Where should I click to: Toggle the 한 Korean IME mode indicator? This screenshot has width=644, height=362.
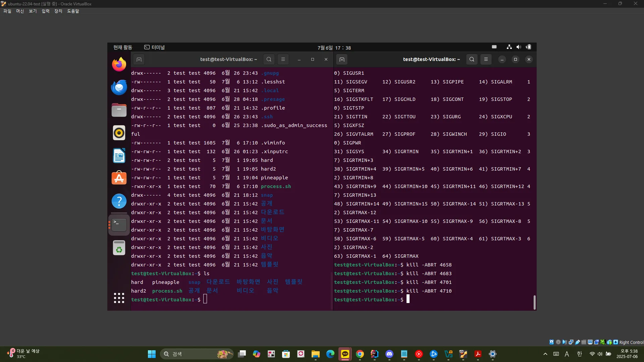[579, 354]
